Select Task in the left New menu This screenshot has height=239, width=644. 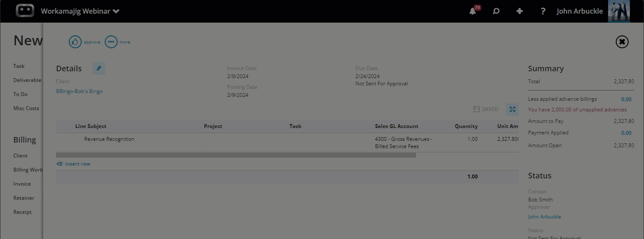tap(19, 66)
